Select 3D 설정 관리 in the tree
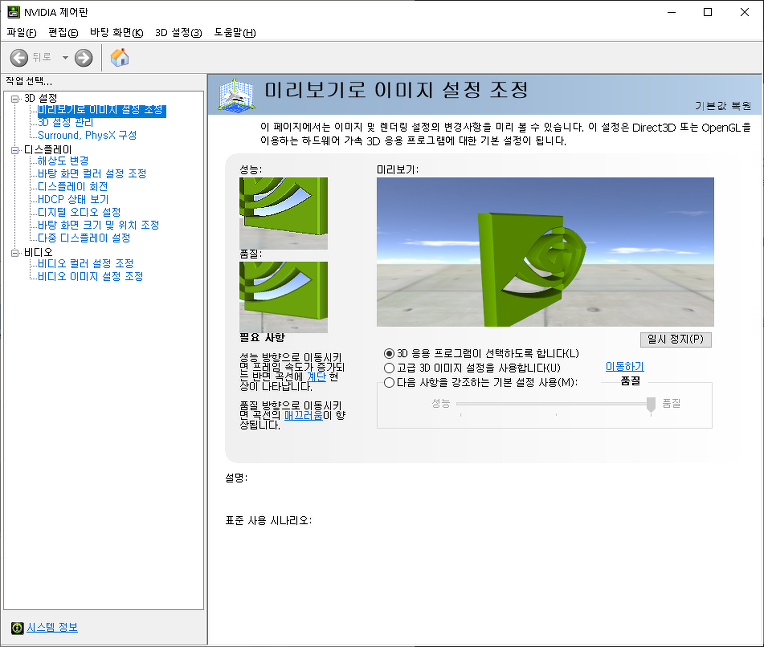Viewport: 764px width, 647px height. coord(65,122)
